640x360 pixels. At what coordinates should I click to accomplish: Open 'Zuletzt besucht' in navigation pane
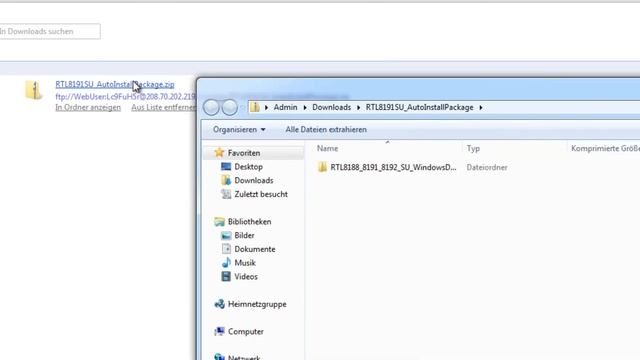tap(261, 194)
